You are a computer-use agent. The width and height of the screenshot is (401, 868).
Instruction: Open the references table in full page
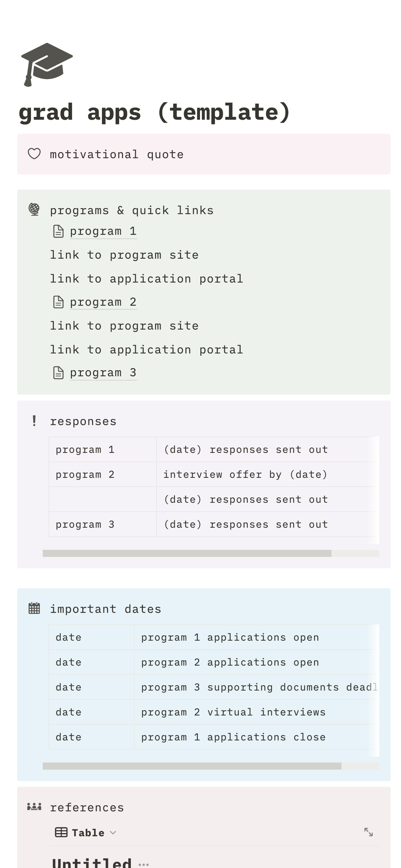[368, 832]
